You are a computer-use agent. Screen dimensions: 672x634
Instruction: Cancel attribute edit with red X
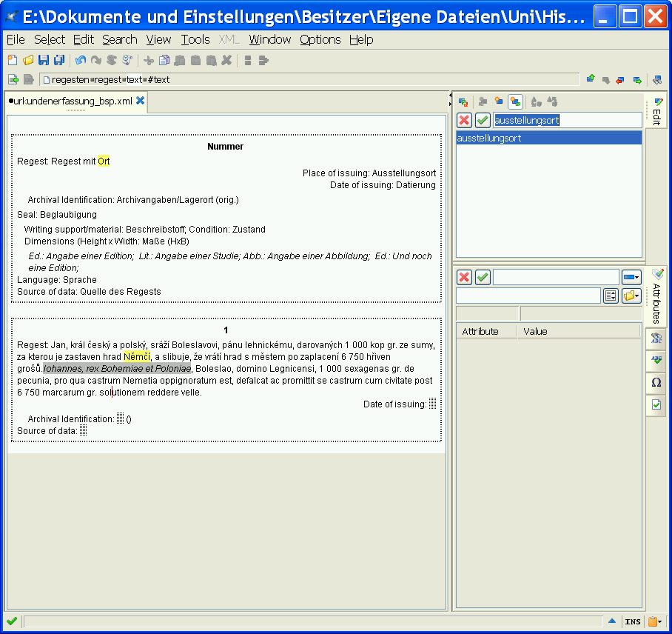pyautogui.click(x=464, y=277)
